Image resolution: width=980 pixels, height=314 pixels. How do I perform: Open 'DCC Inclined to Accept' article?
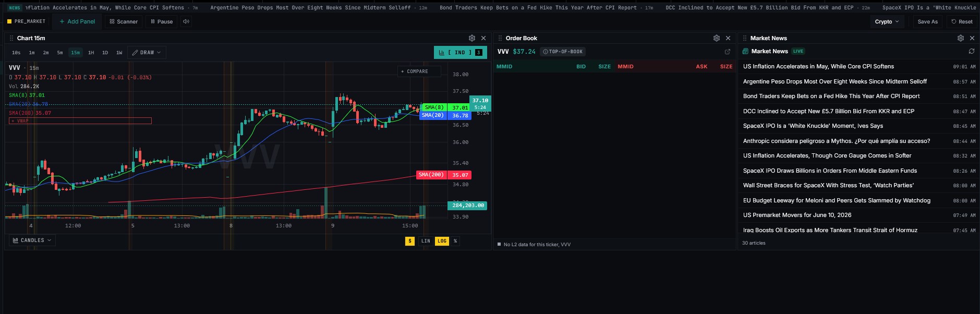pyautogui.click(x=859, y=111)
